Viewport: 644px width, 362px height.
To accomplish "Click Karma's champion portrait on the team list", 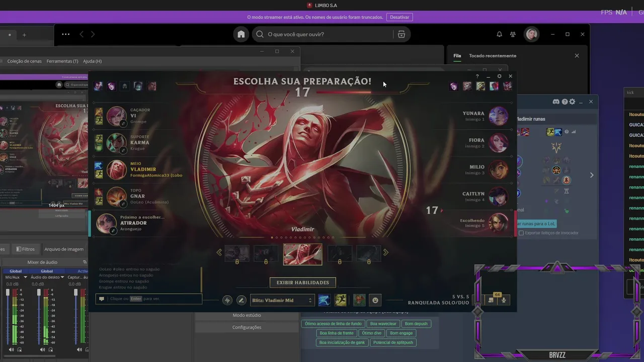I will tap(116, 143).
